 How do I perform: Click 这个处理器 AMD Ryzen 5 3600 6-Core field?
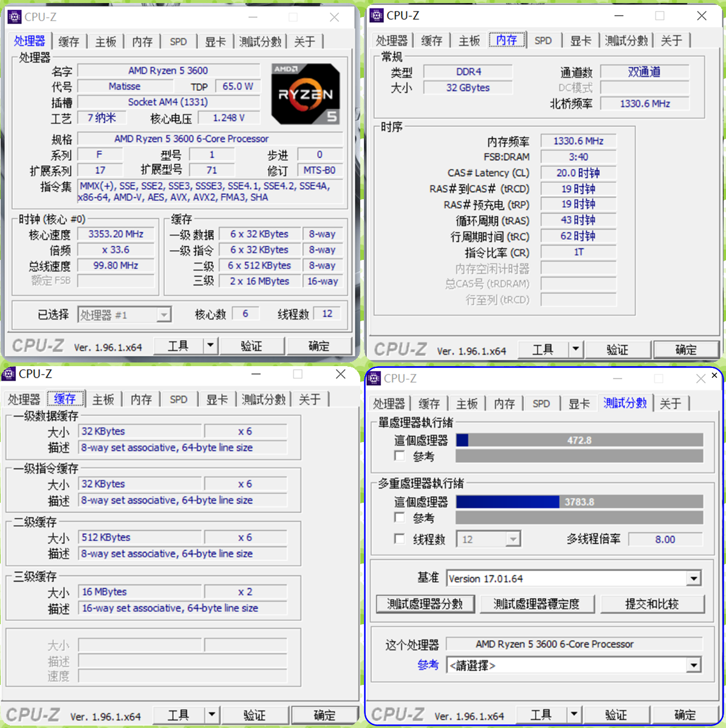(574, 644)
